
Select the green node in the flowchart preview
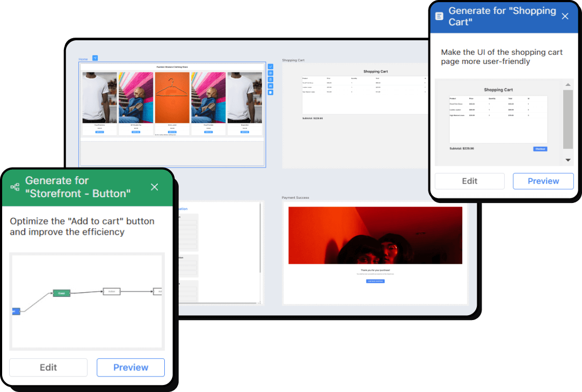pos(61,293)
